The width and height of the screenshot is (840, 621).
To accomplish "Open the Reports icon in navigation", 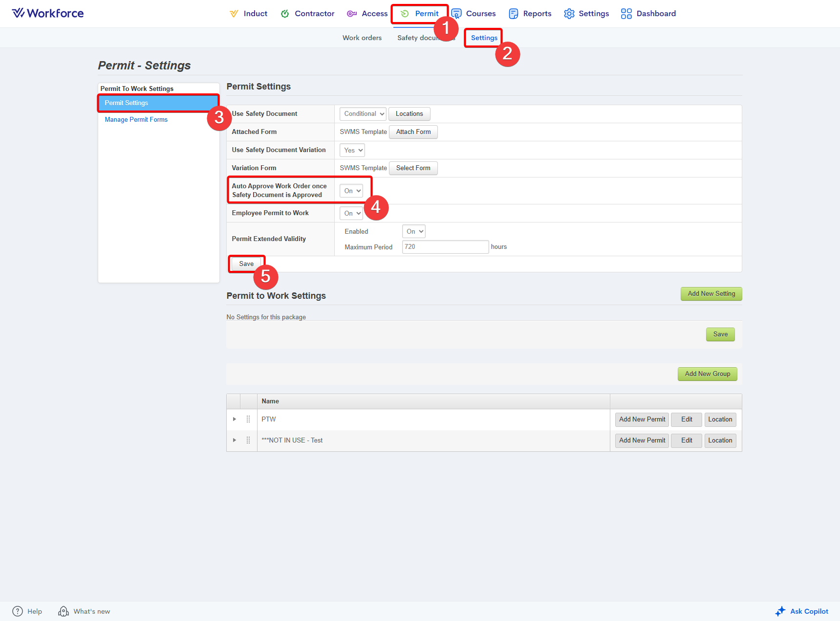I will tap(513, 14).
